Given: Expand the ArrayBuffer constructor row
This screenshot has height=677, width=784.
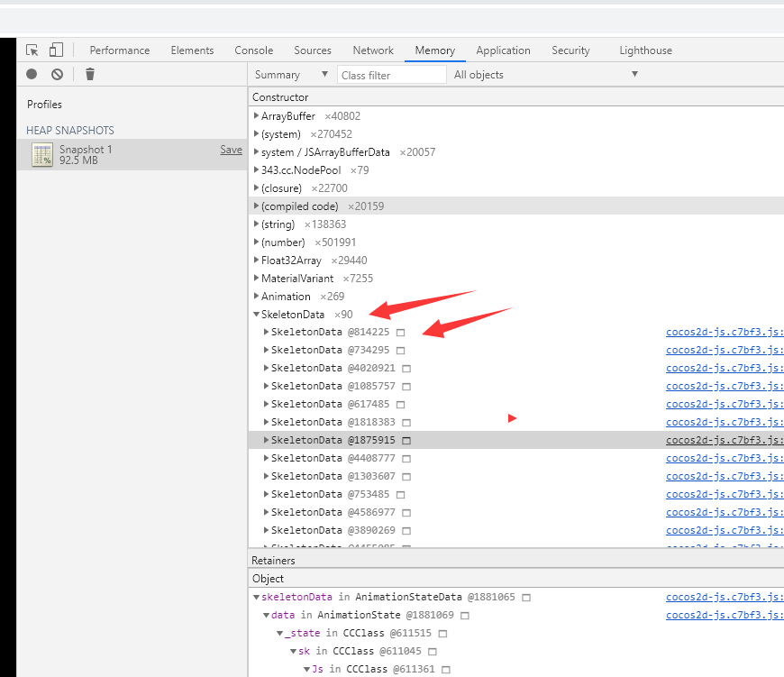Looking at the screenshot, I should (256, 116).
